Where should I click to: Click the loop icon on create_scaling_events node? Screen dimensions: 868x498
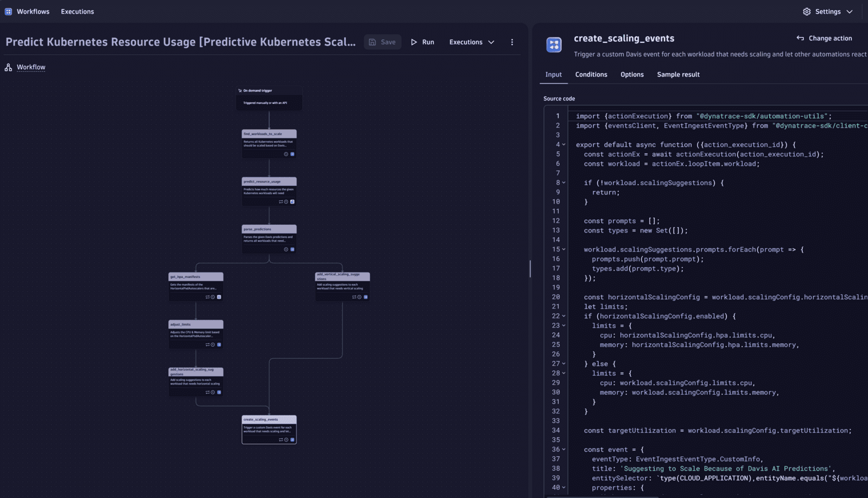[281, 440]
